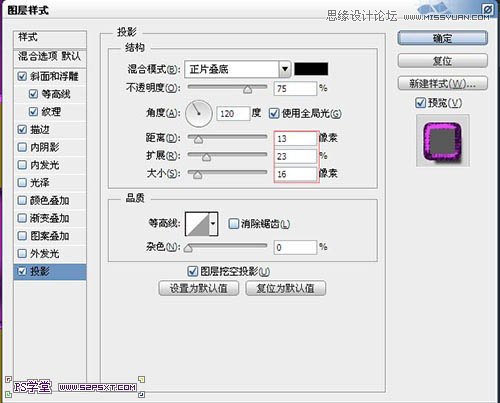The width and height of the screenshot is (500, 403).
Task: Uncheck the 等高线 sub-style checkbox
Action: (x=33, y=94)
